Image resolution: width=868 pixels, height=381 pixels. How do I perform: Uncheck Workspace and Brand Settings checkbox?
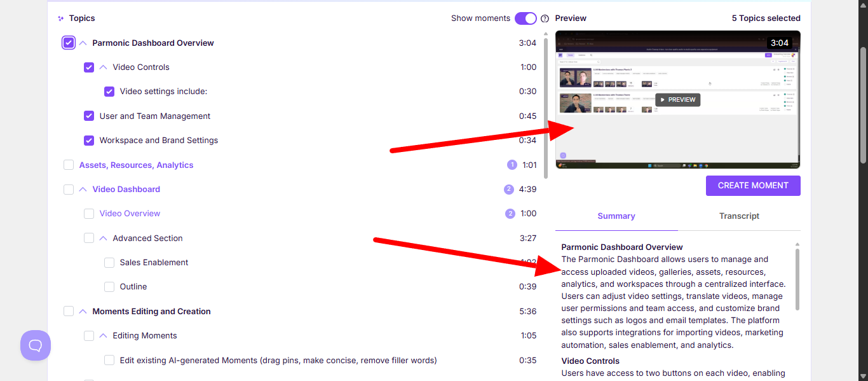coord(89,141)
